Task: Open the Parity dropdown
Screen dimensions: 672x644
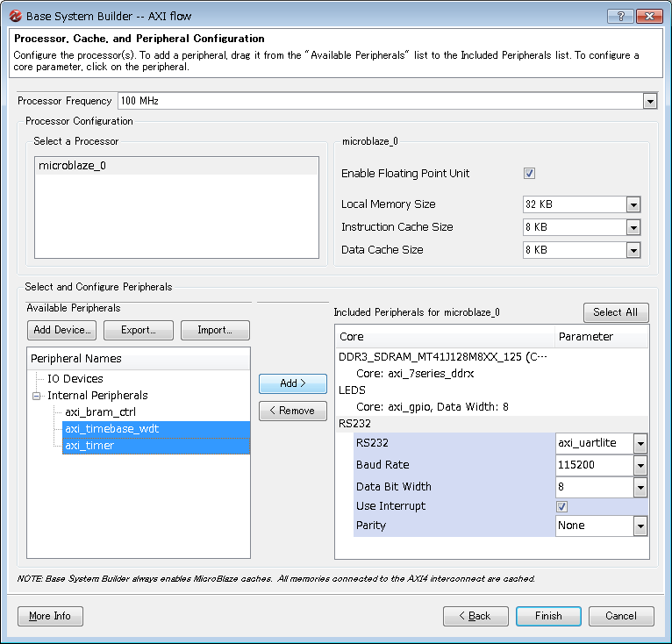Action: tap(640, 526)
